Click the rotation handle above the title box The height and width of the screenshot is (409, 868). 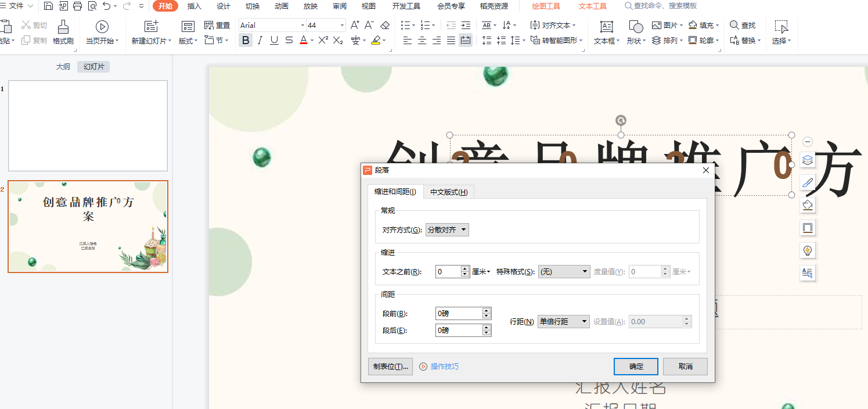(x=621, y=121)
